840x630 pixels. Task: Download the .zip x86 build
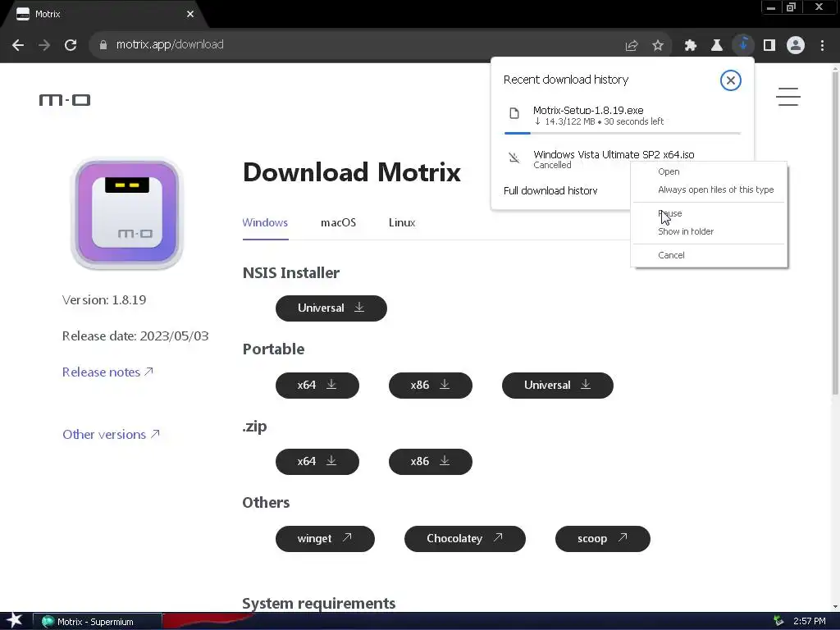(x=430, y=462)
